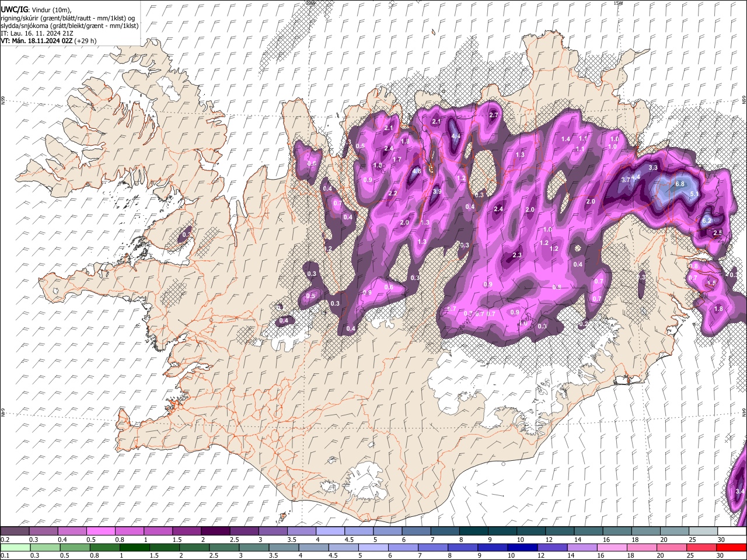Select the bright red swatch above 30 in the lower scale

[x=732, y=547]
